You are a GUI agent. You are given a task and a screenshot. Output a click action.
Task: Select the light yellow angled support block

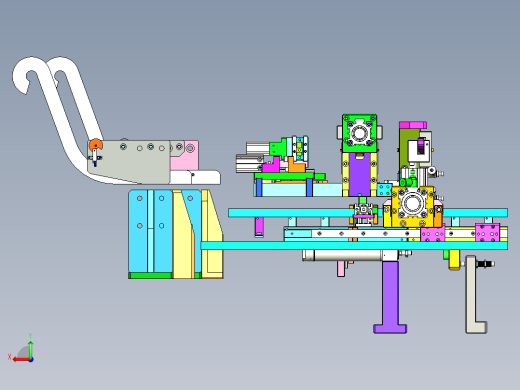[212, 234]
